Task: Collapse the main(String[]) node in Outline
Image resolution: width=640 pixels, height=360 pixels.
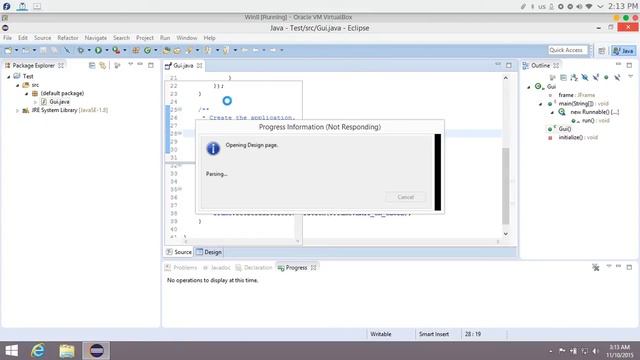Action: 540,104
